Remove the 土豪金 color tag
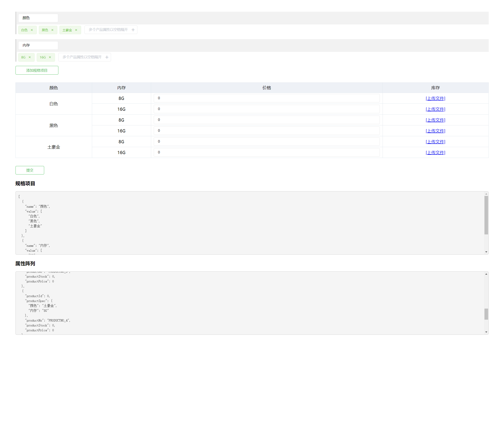The image size is (504, 431). pos(76,30)
